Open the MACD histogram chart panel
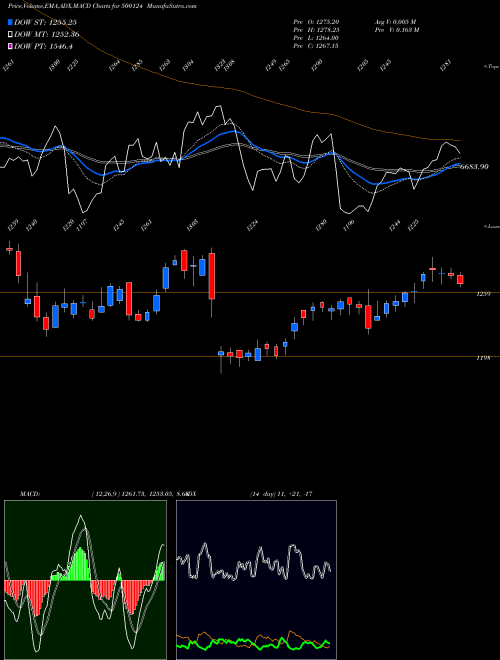The width and height of the screenshot is (500, 660). click(x=85, y=580)
